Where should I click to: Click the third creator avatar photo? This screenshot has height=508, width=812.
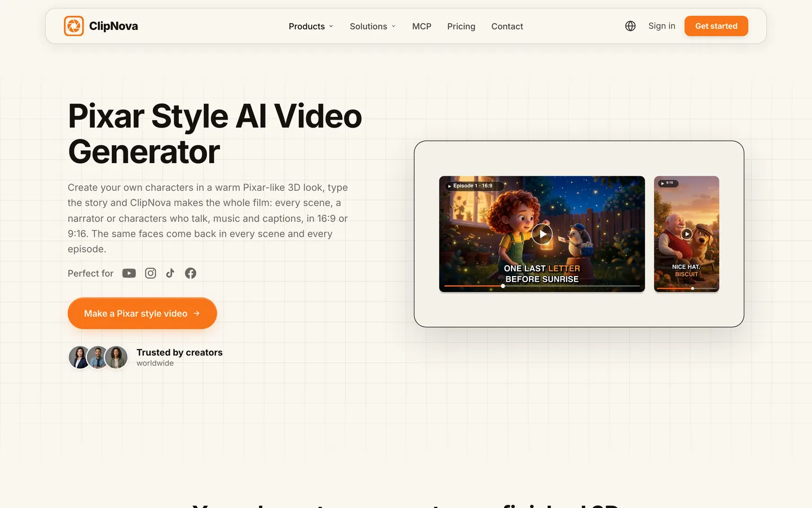tap(116, 357)
